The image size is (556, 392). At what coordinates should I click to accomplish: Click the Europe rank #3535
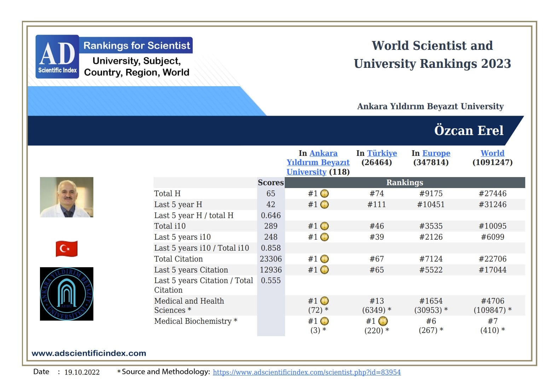431,226
